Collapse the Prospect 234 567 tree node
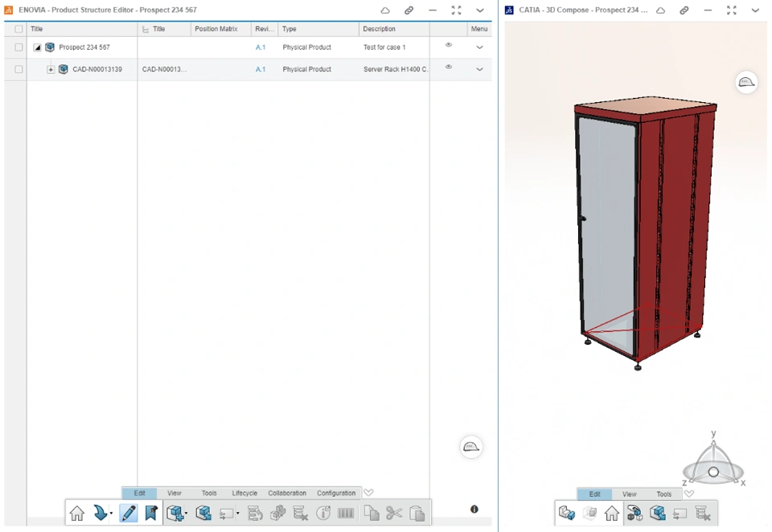Screen dimensions: 772x532 [x=38, y=47]
